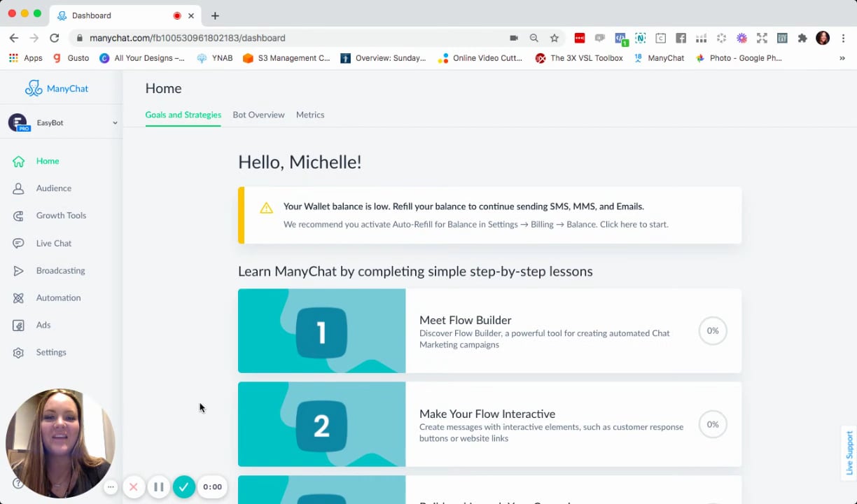Click the EasyBot PRO account avatar
857x504 pixels.
[18, 123]
